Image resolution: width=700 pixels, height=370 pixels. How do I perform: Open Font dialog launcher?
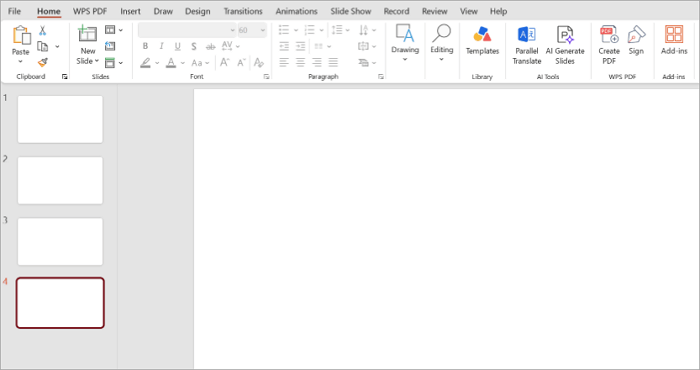tap(267, 77)
